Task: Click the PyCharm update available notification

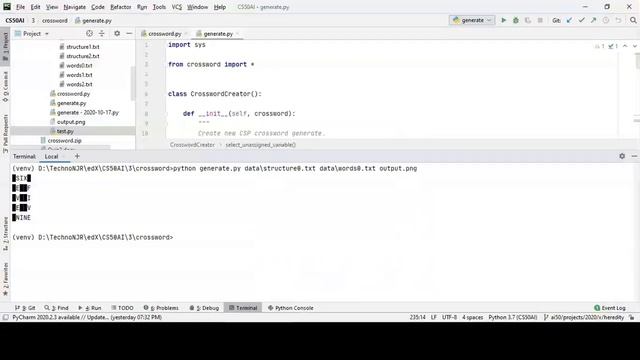Action: point(87,317)
